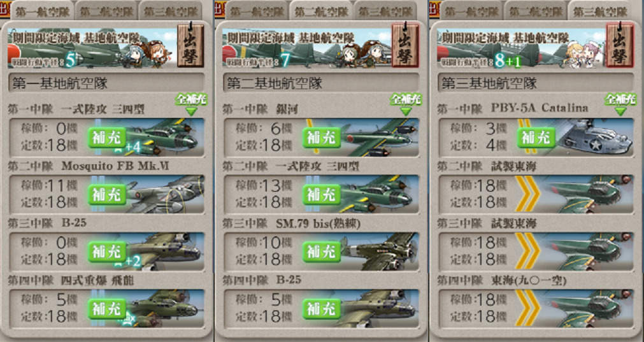644x342 pixels.
Task: Click the 第一基地航空隊 name field
Action: tap(106, 83)
